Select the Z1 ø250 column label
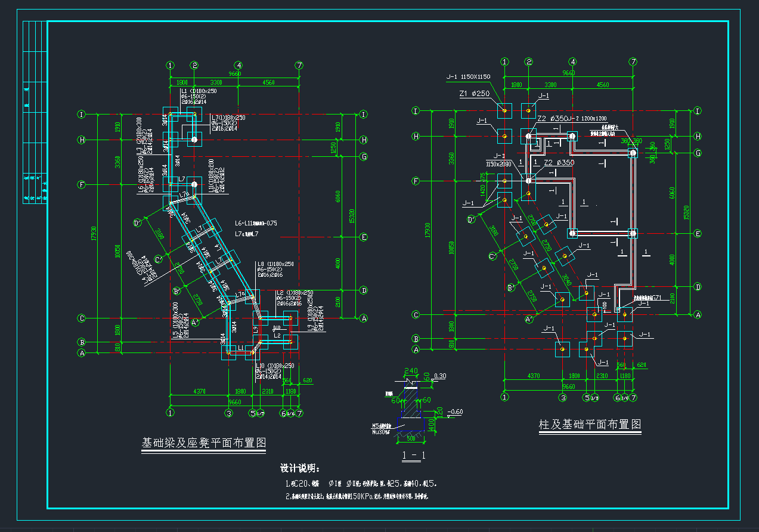Image resolution: width=759 pixels, height=532 pixels. [x=474, y=94]
